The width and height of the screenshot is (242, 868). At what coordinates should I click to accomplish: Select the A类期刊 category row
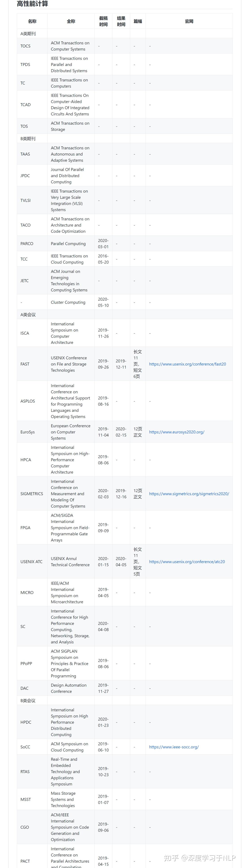28,34
